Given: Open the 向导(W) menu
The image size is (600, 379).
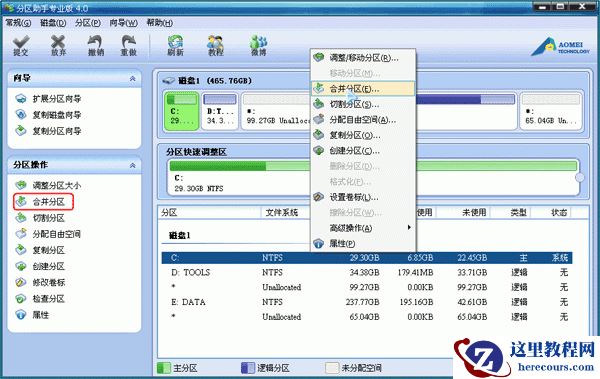Looking at the screenshot, I should pos(123,23).
